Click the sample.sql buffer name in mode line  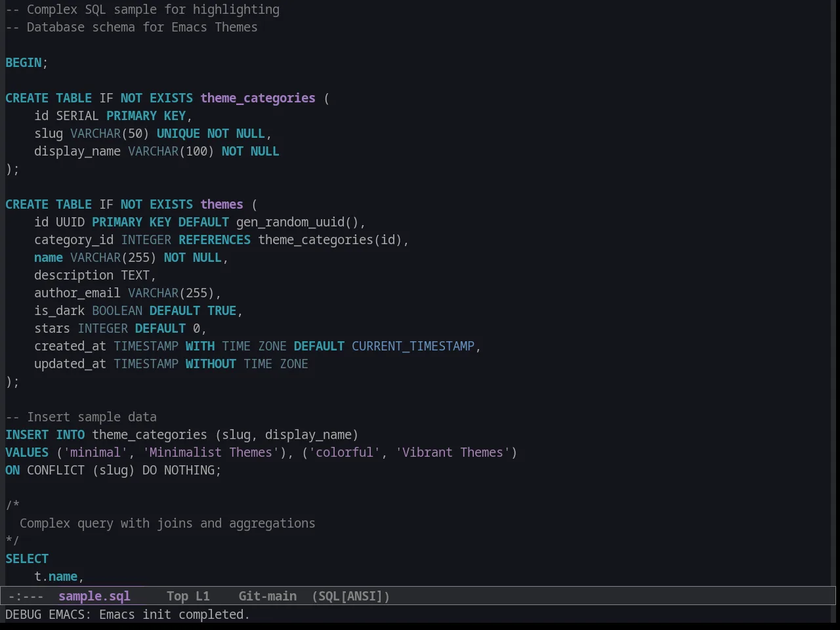(94, 596)
